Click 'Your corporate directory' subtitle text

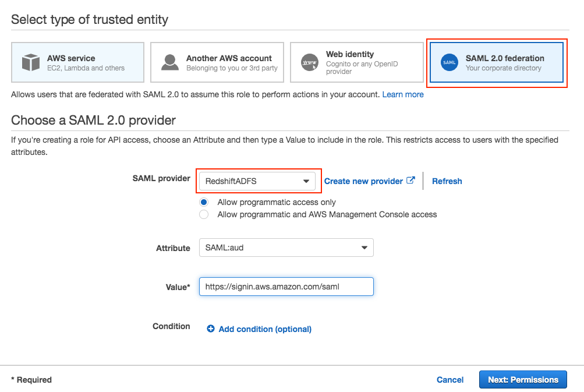point(504,68)
